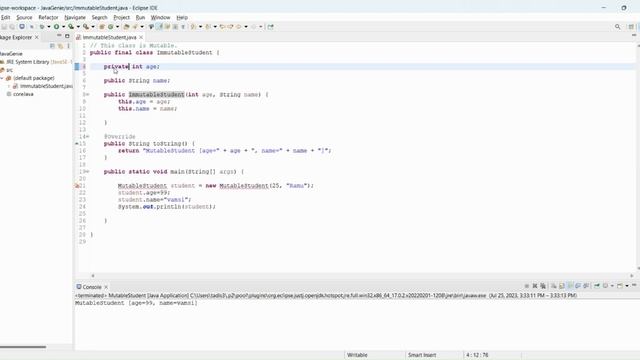Click Remove All Terminated Launches double-X icon
Screen dimensions: 640x360
[x=543, y=286]
